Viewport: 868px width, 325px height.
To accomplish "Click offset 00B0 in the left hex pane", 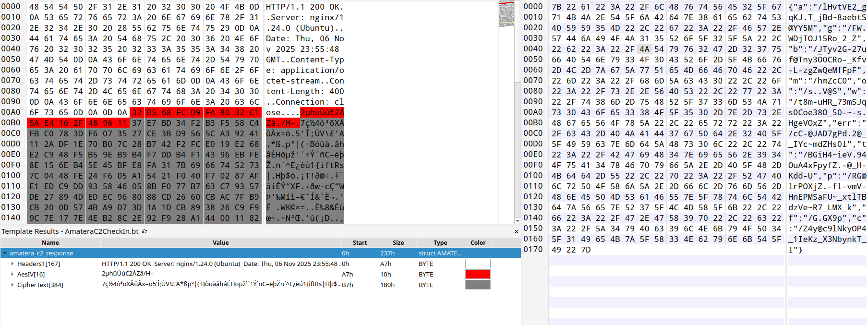I will (x=11, y=123).
